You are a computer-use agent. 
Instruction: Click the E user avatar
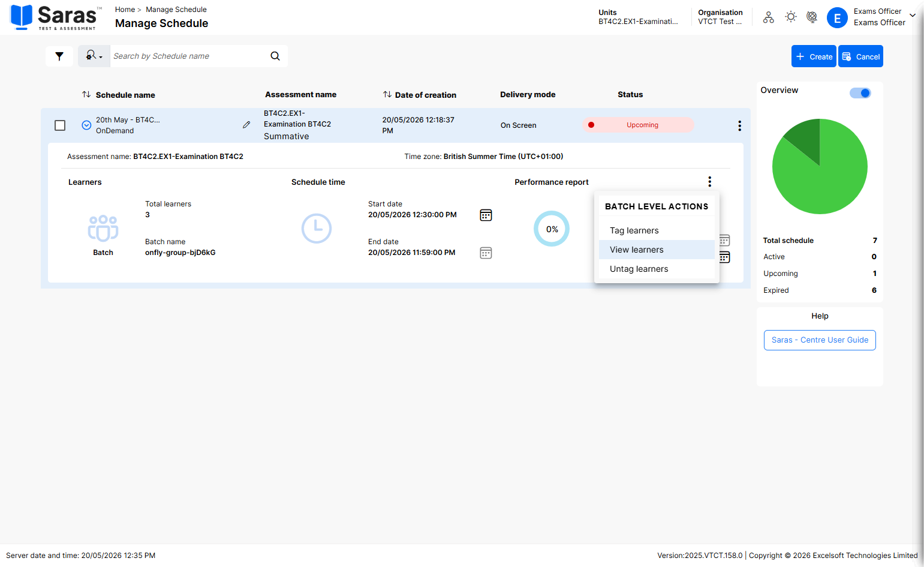tap(837, 18)
